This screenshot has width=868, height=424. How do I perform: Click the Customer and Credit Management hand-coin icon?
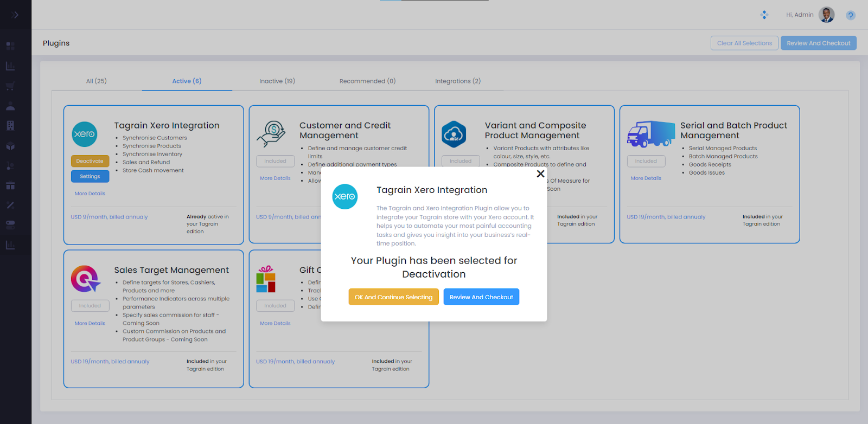(x=271, y=134)
